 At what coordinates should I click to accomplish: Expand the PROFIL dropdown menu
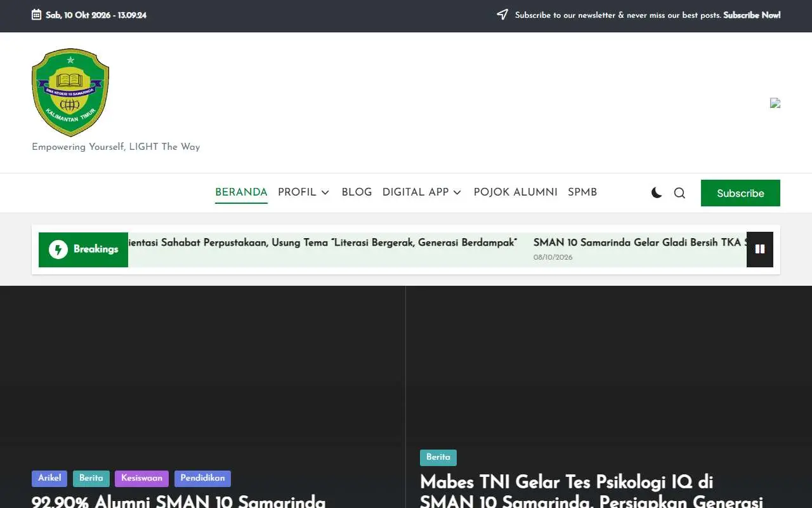coord(304,192)
